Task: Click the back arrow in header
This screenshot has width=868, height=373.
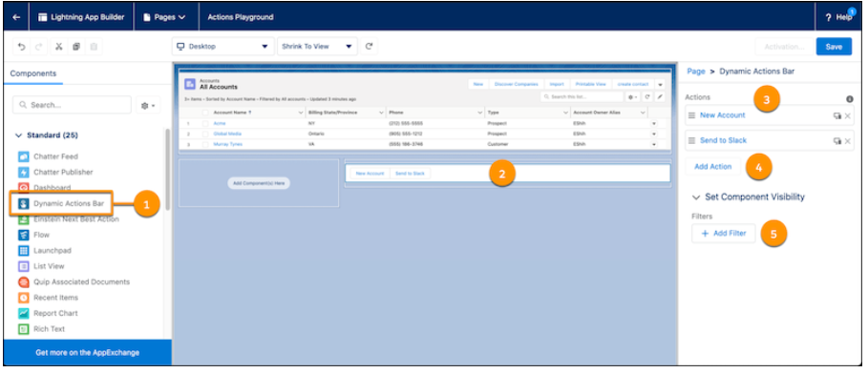Action: pyautogui.click(x=16, y=17)
